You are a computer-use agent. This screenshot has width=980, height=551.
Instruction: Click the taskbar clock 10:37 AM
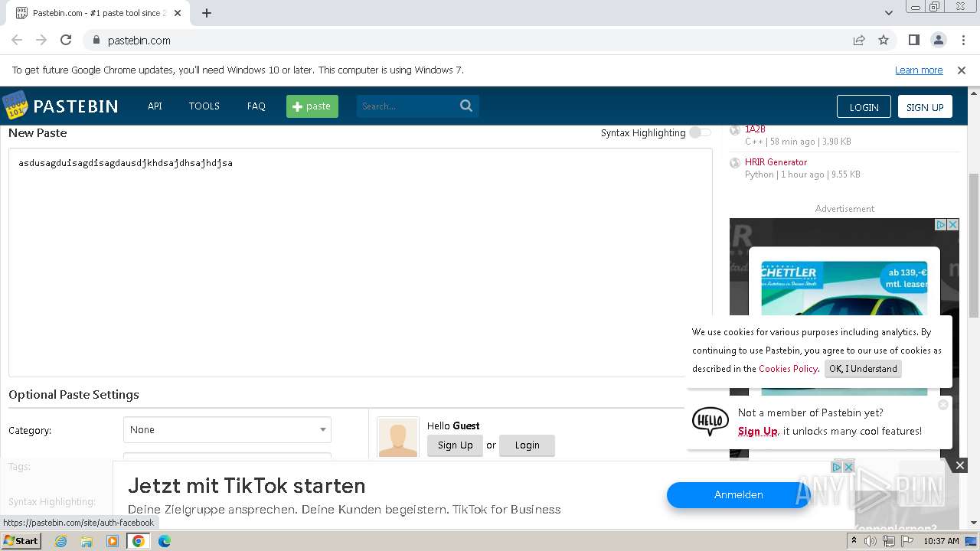(941, 541)
